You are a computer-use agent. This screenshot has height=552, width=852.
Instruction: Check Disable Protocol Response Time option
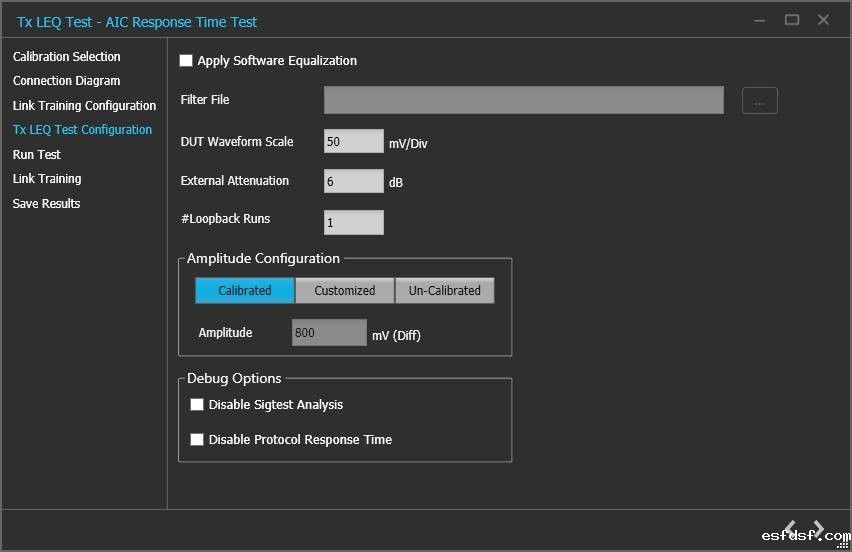tap(197, 440)
